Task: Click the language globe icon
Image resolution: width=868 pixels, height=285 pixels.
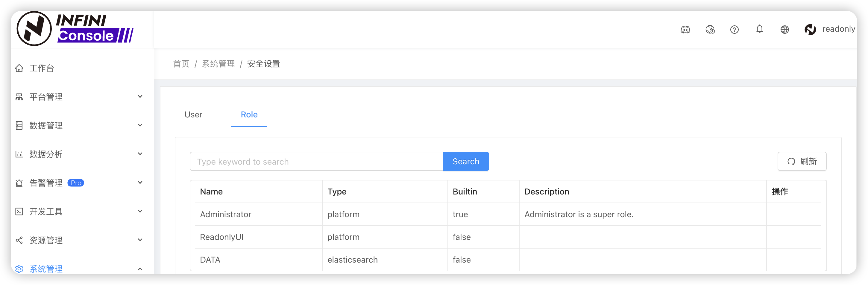Action: tap(785, 30)
